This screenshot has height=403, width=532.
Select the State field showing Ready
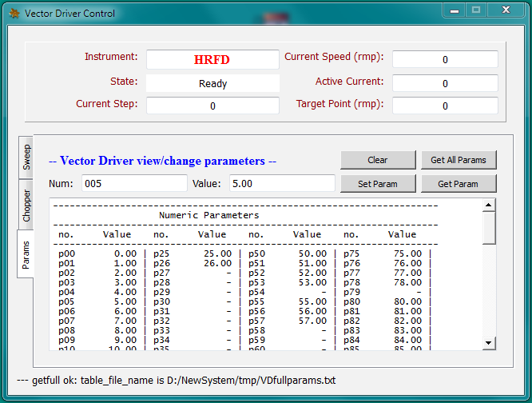(212, 83)
